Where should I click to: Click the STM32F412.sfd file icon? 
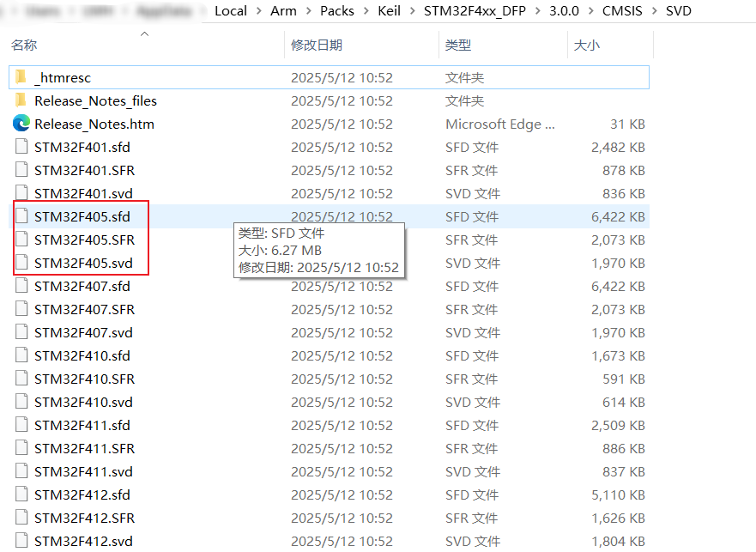21,494
